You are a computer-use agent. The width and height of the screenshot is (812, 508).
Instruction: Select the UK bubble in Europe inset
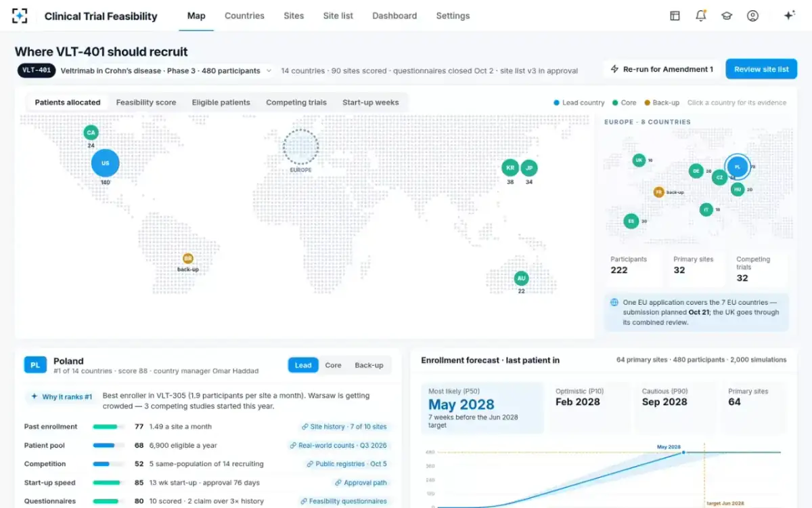(639, 161)
